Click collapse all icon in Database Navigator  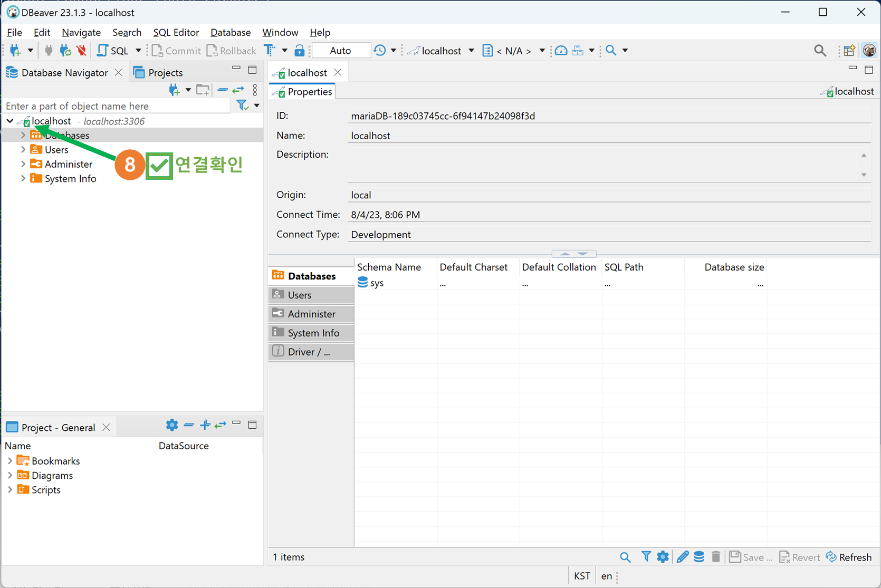click(x=222, y=90)
